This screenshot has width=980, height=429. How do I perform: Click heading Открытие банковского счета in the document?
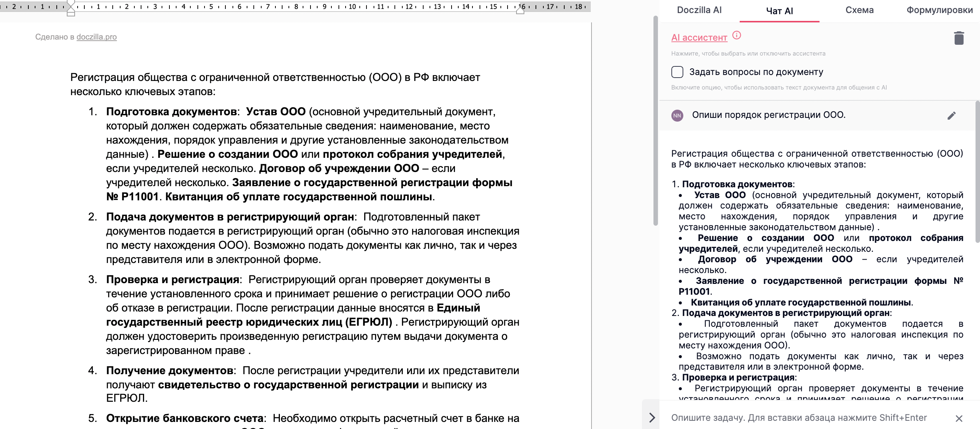tap(184, 418)
